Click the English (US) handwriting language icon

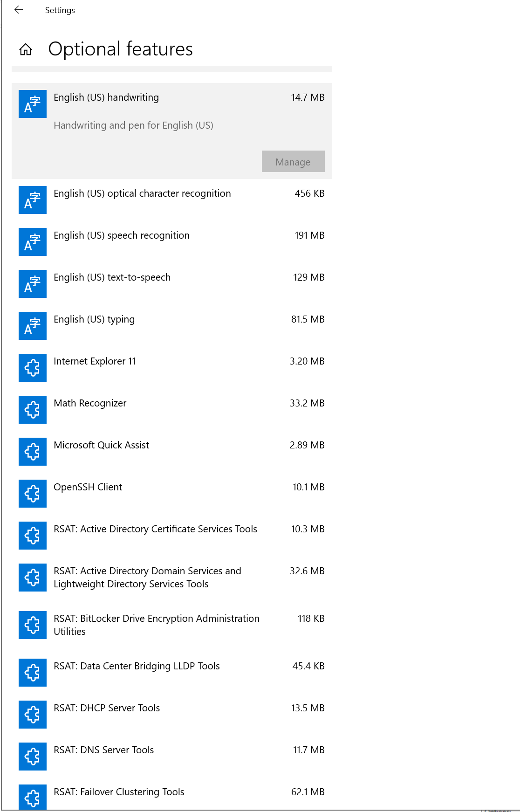tap(33, 104)
